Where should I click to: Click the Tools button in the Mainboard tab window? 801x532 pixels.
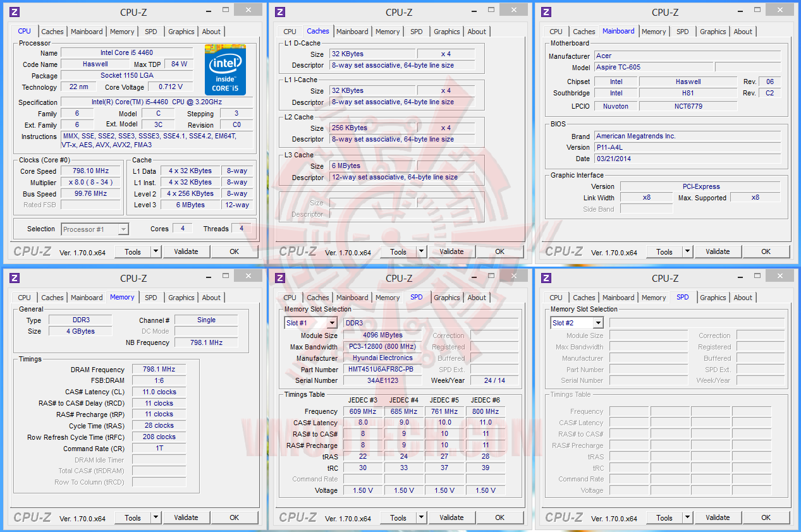pos(664,251)
